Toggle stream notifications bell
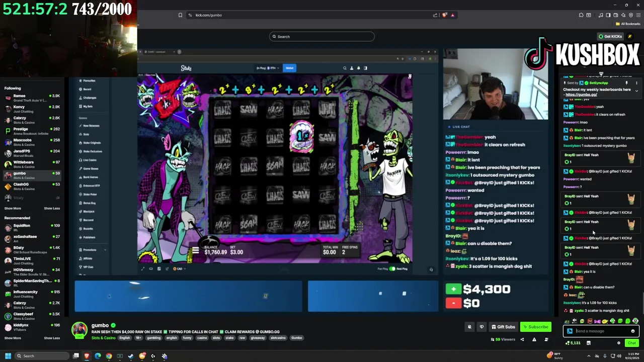The image size is (644, 362). tap(469, 327)
